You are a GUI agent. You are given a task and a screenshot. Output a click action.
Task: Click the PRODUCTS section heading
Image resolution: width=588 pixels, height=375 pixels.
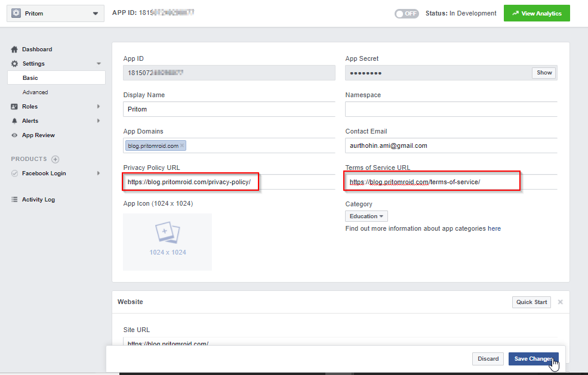coord(29,159)
